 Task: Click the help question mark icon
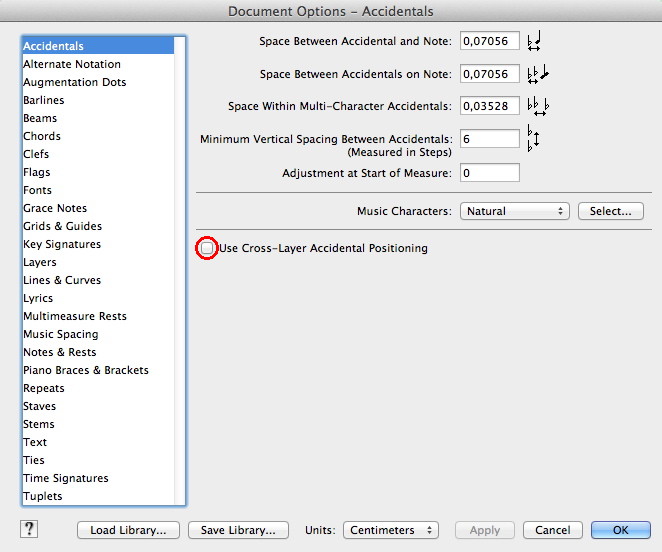point(28,529)
